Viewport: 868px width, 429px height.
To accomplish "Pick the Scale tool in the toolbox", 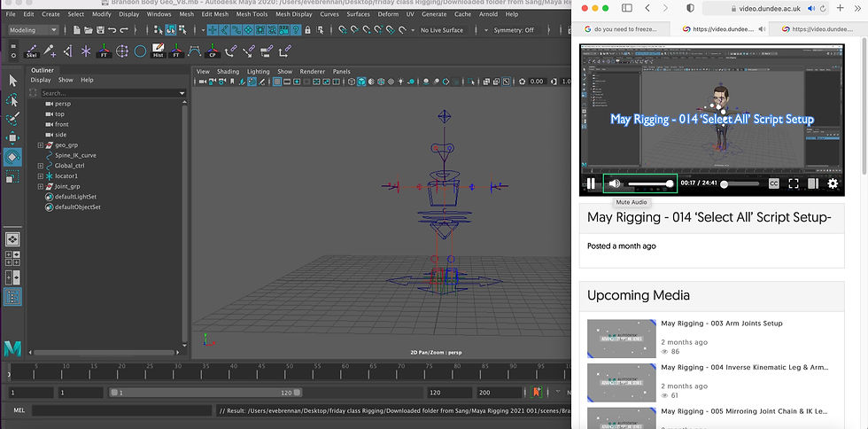I will click(x=12, y=176).
